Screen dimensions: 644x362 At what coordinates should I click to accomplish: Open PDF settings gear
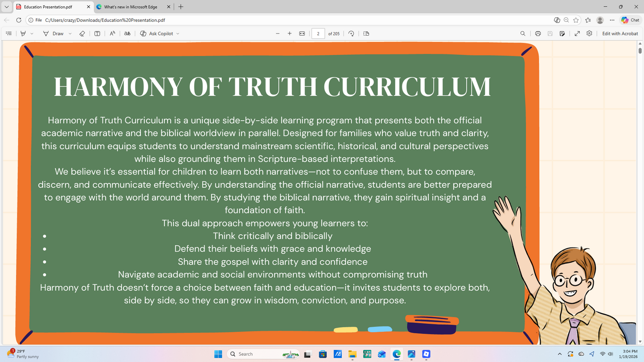[589, 33]
